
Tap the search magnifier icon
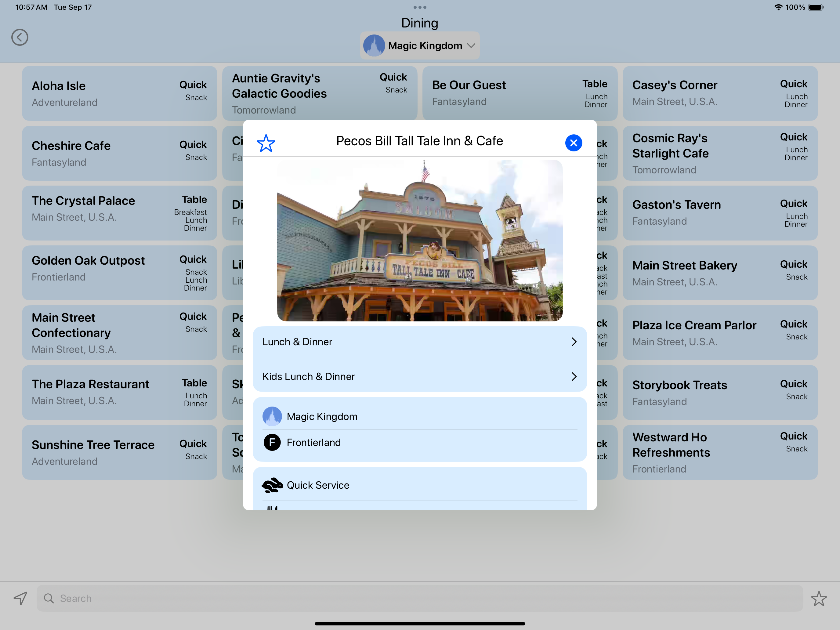pyautogui.click(x=49, y=599)
